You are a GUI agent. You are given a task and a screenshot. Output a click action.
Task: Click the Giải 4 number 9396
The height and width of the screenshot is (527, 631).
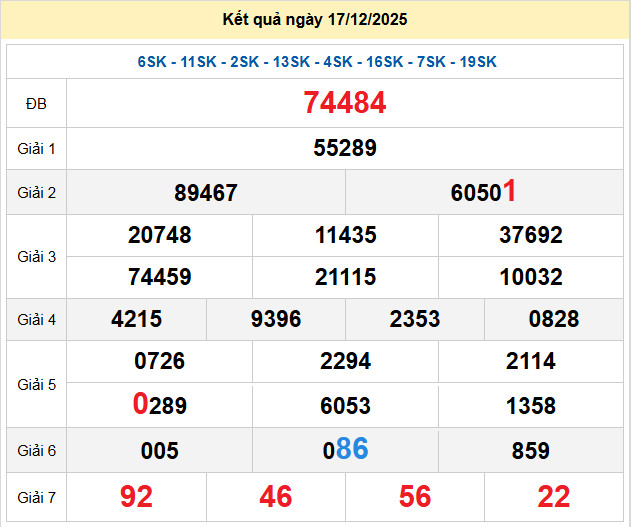pyautogui.click(x=276, y=319)
